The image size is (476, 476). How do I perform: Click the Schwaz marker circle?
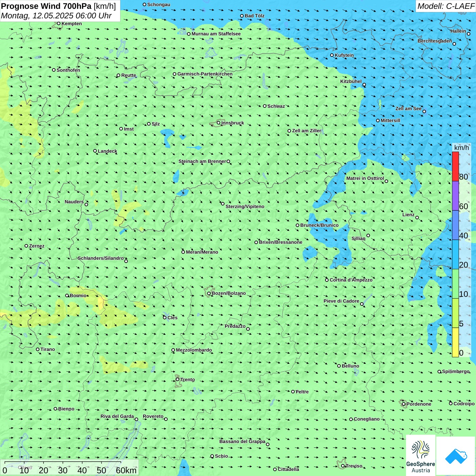265,106
